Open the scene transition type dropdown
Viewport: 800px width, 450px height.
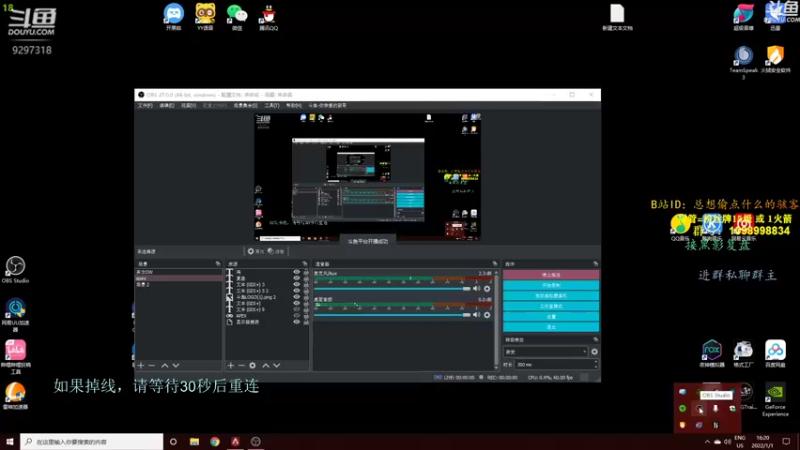pyautogui.click(x=545, y=352)
